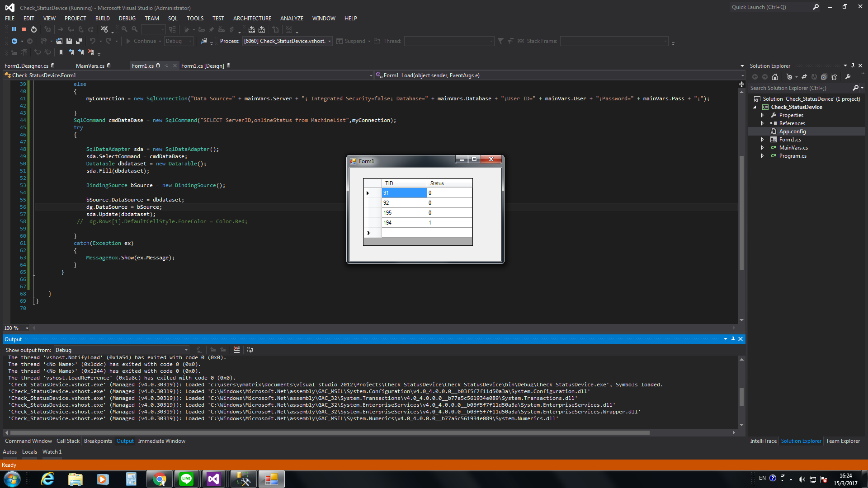Collapse the Check_StatusDevice project node
868x488 pixels.
point(755,107)
